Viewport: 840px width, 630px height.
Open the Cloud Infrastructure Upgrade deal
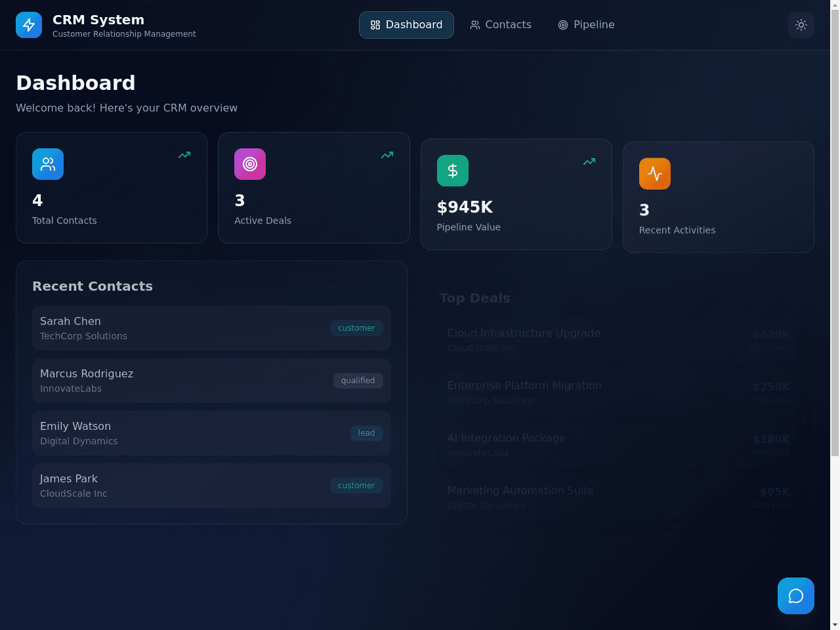pyautogui.click(x=619, y=340)
